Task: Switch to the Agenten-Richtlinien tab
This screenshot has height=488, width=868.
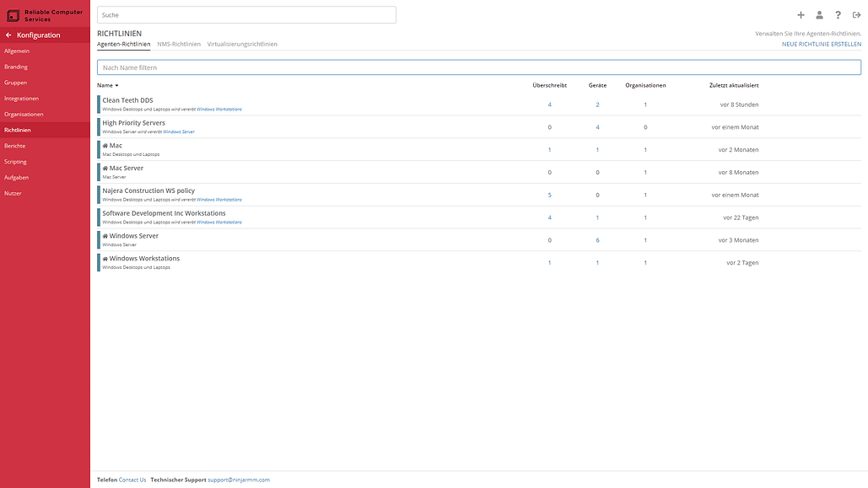Action: coord(123,45)
